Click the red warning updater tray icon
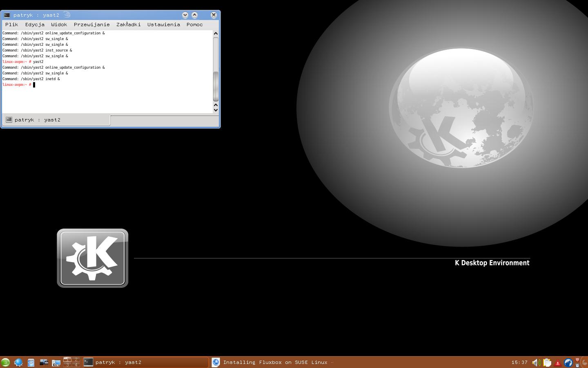 tap(558, 363)
